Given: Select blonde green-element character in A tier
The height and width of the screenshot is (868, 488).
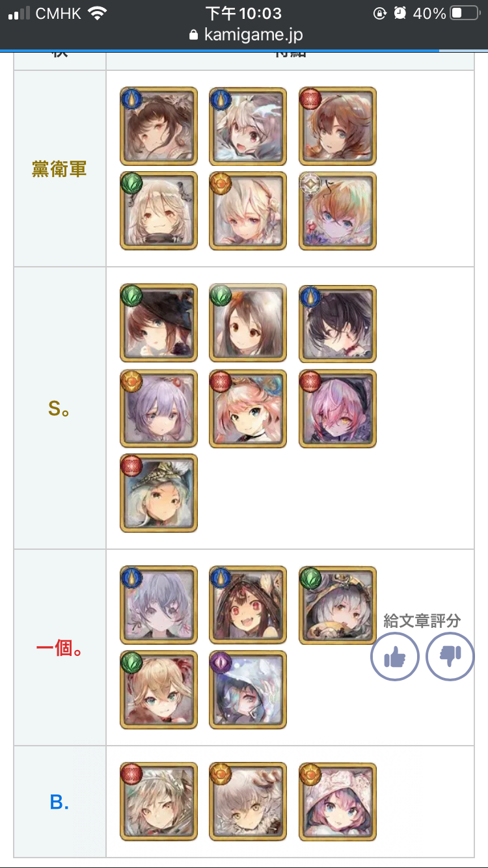Looking at the screenshot, I should 159,690.
